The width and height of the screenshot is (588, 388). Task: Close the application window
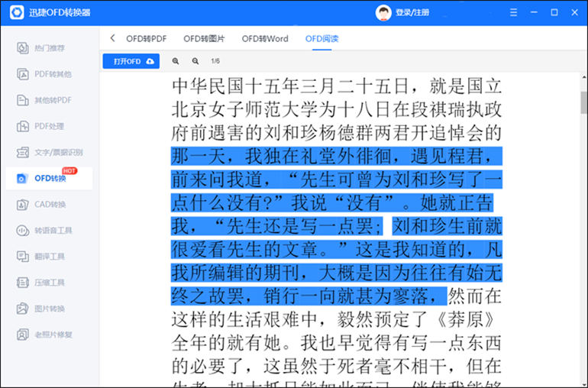pos(574,12)
